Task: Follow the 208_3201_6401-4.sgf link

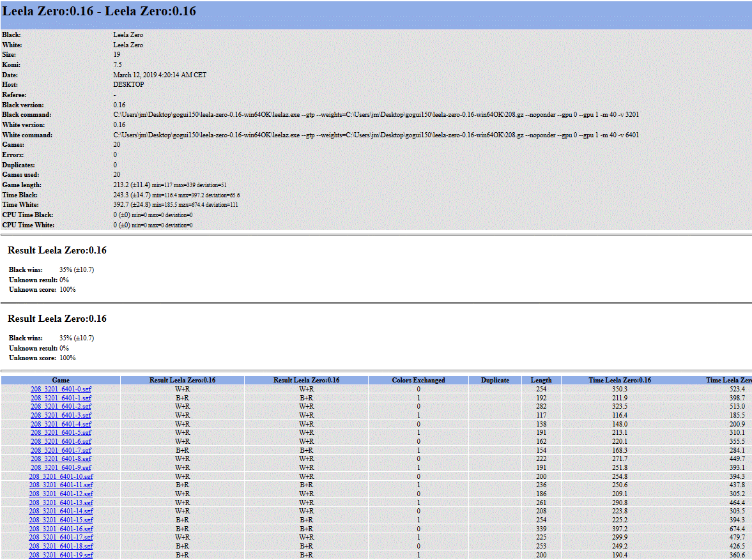Action: pos(61,424)
